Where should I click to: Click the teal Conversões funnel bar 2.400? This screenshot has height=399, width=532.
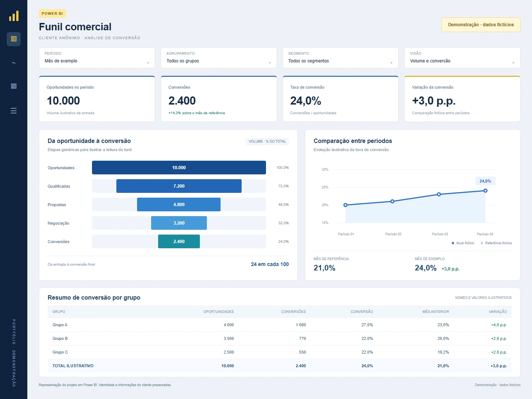179,242
